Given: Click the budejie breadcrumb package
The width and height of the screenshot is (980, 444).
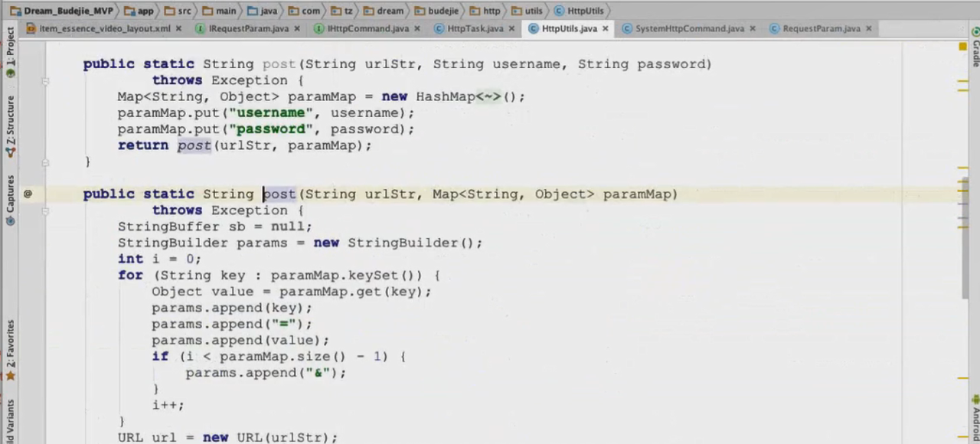Looking at the screenshot, I should click(436, 11).
